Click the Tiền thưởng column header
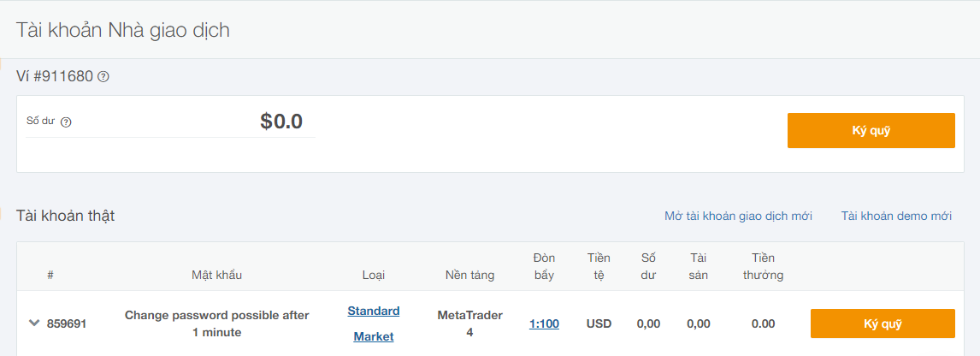 763,266
